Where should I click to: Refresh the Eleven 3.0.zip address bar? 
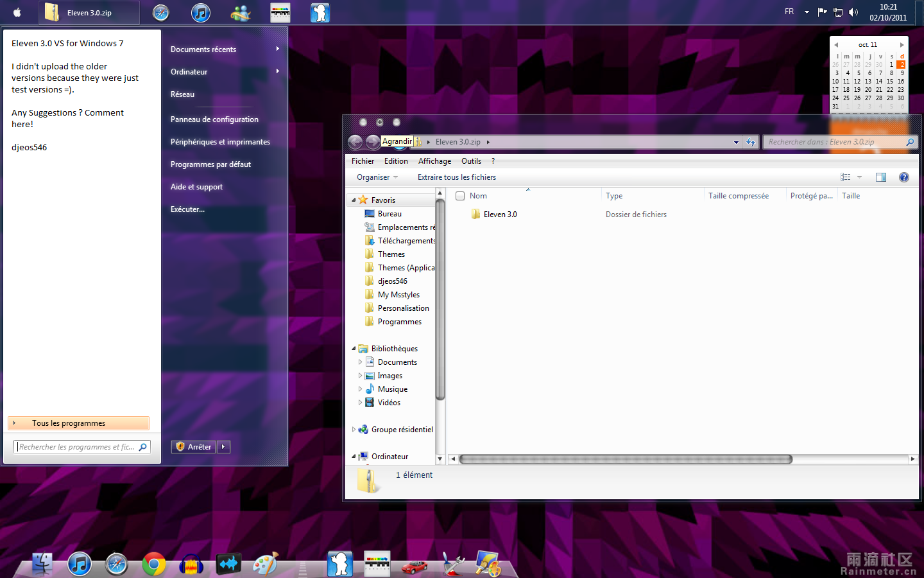coord(751,142)
